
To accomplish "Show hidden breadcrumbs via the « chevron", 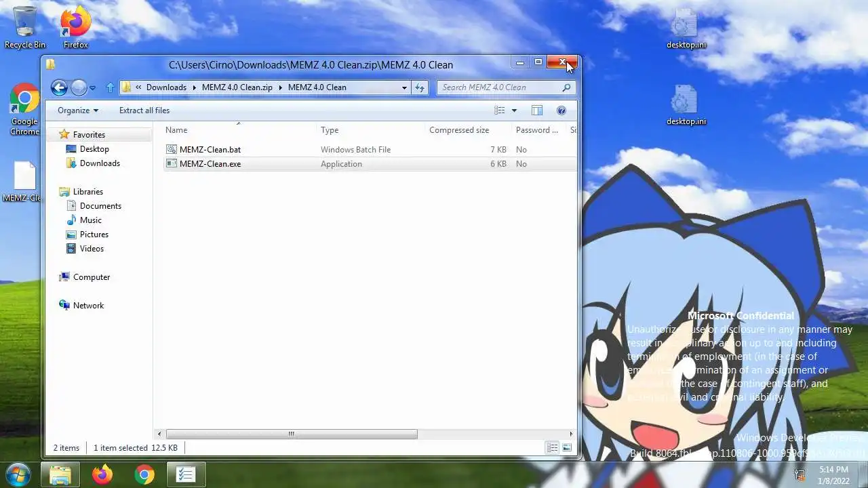I will click(x=138, y=87).
